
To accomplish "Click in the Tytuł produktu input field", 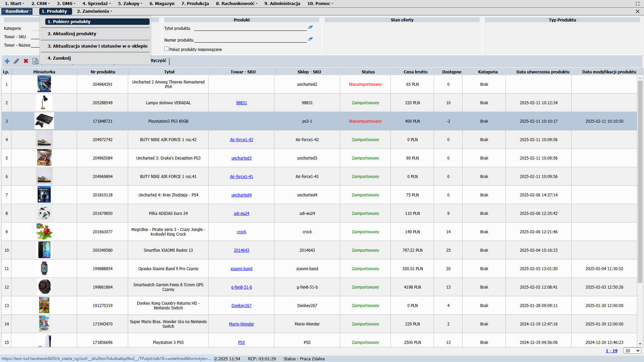I will coord(250,28).
